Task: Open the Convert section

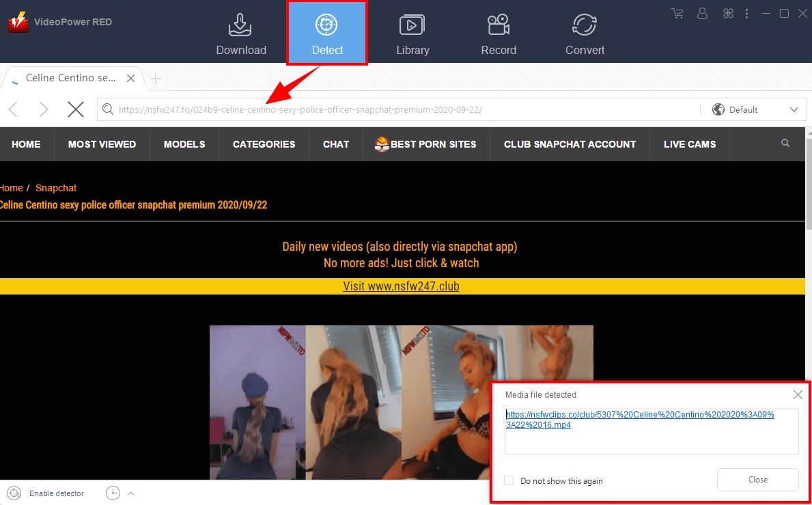Action: [585, 34]
